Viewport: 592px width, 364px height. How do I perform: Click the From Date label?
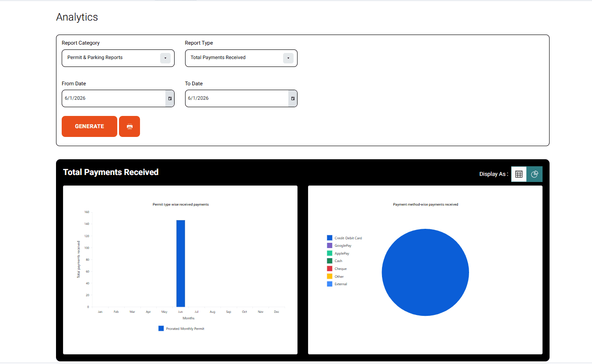click(x=74, y=84)
